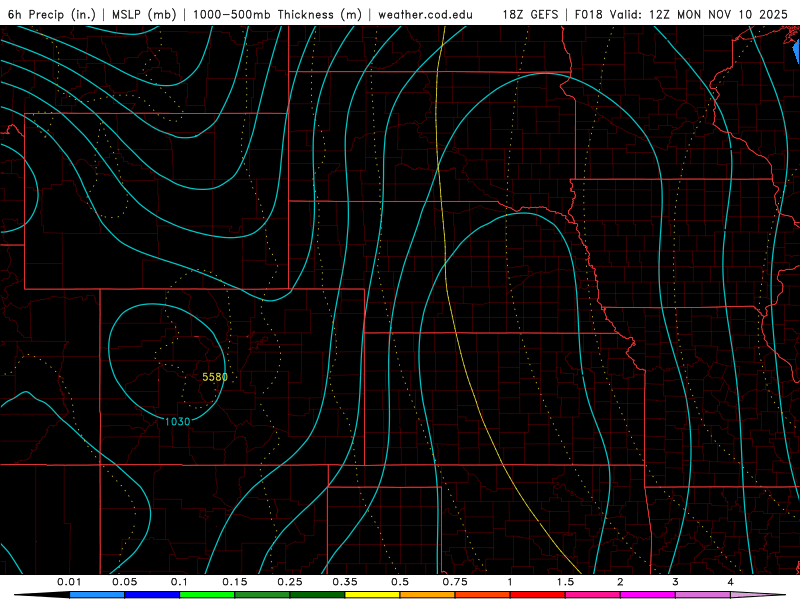Click the orange 0.5–0.75 color bar segment
Screen dimensions: 800x600
click(428, 595)
